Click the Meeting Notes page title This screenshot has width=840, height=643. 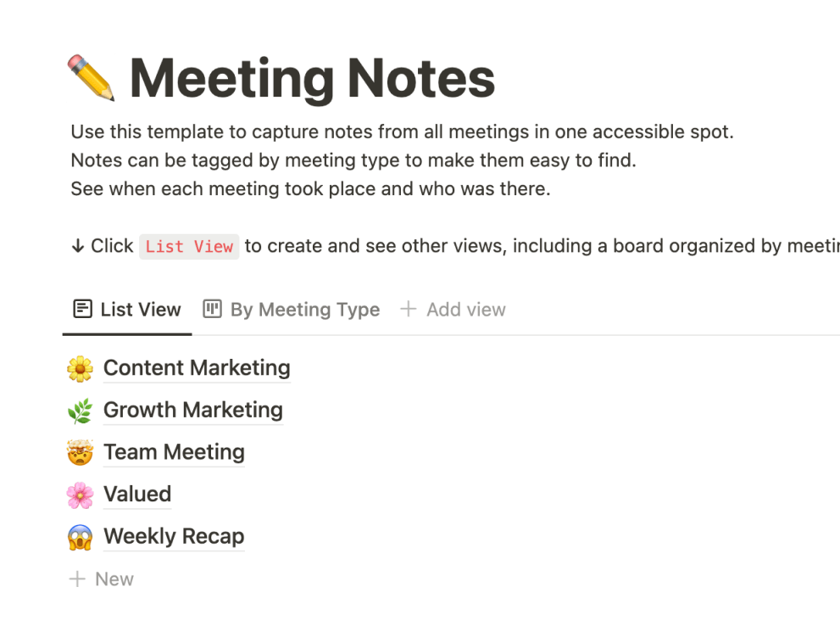[x=312, y=79]
